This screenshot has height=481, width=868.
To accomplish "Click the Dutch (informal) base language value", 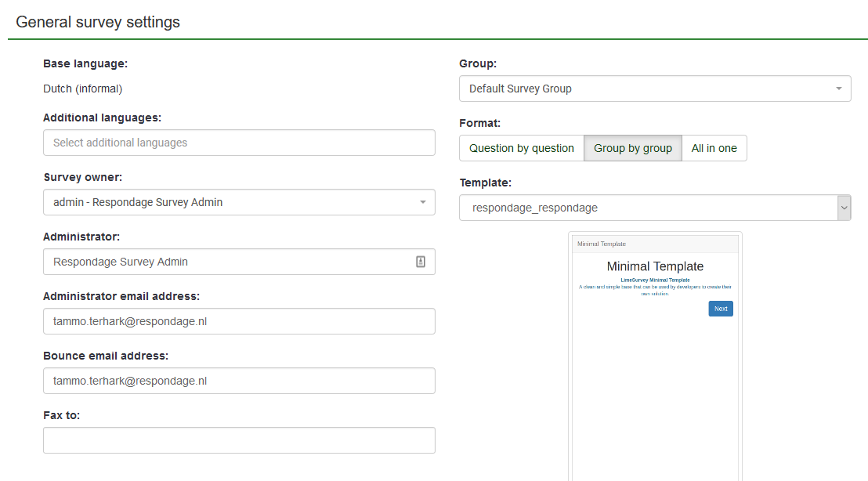I will click(83, 89).
